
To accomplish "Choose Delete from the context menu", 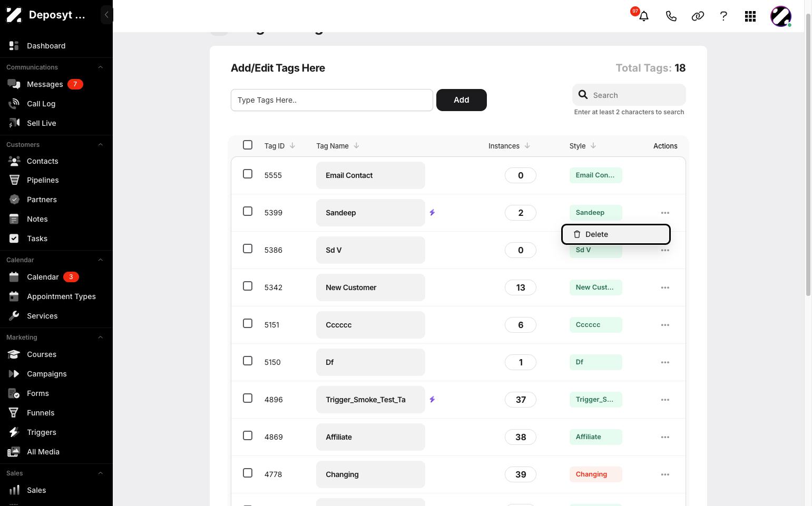I will point(616,234).
